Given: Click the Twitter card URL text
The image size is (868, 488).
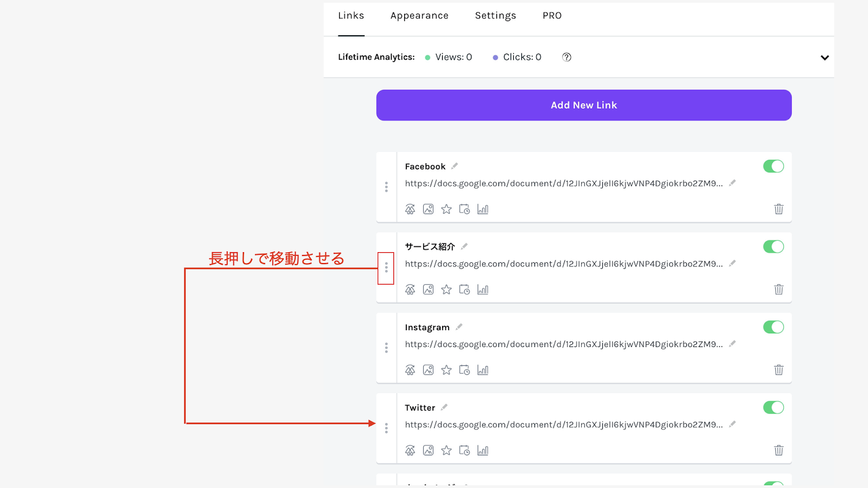Looking at the screenshot, I should (564, 425).
